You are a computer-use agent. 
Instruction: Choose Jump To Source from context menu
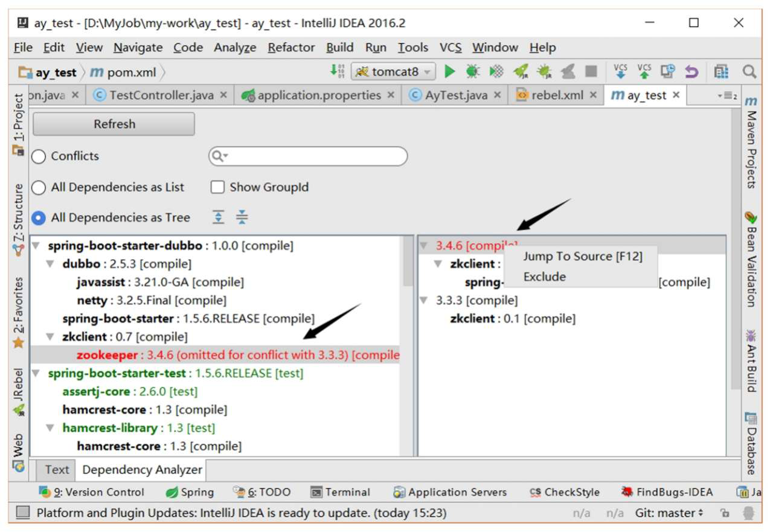(x=583, y=256)
